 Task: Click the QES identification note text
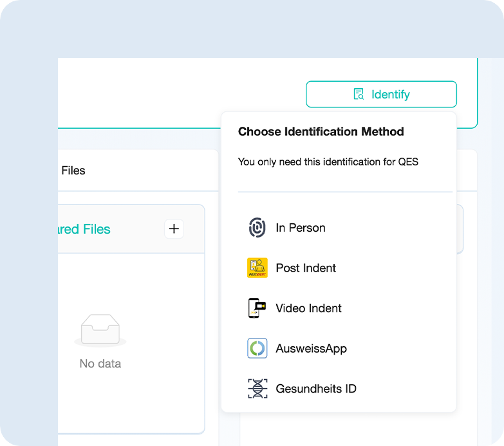coord(328,162)
